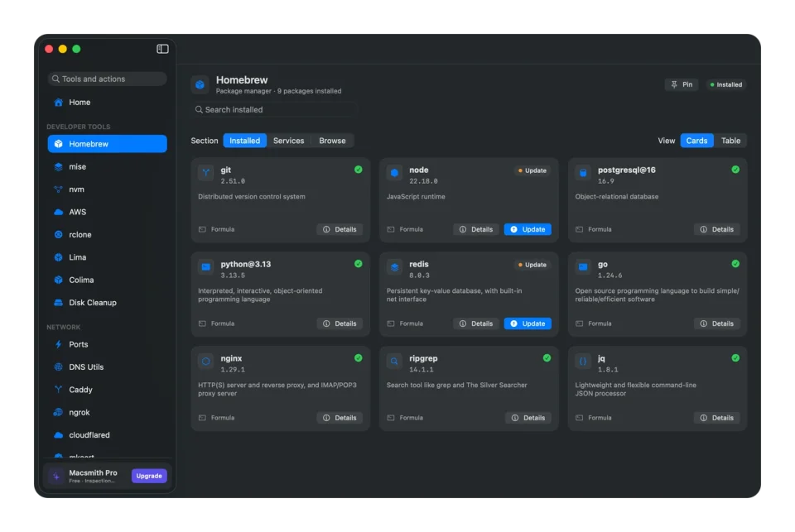This screenshot has width=795, height=532.
Task: Click the green checkmark on git card
Action: tap(359, 170)
